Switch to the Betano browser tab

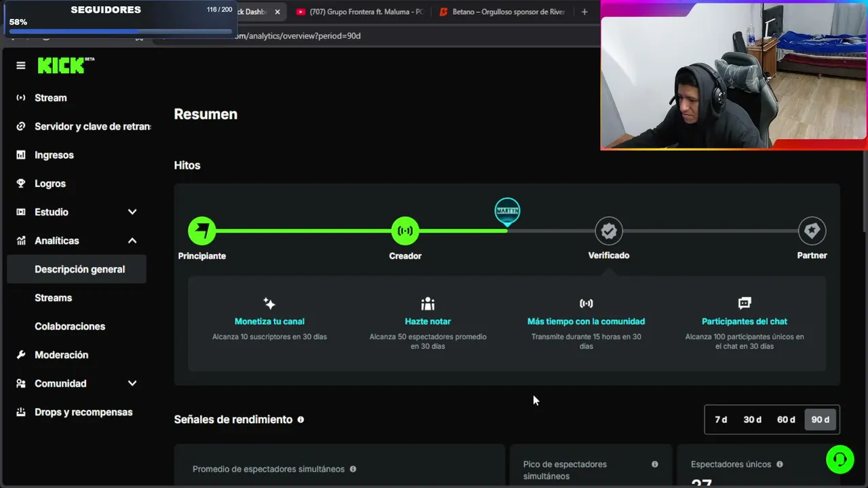(502, 12)
